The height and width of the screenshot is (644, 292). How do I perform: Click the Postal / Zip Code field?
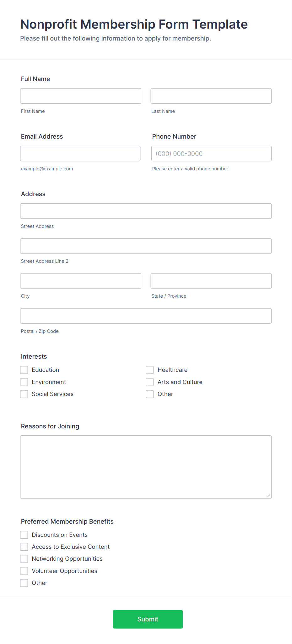(146, 316)
